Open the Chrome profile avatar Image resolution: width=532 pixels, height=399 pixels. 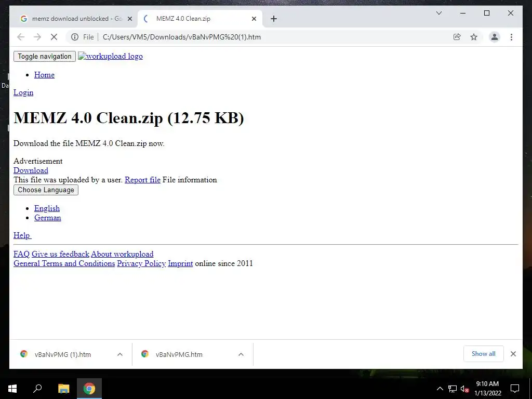point(495,37)
